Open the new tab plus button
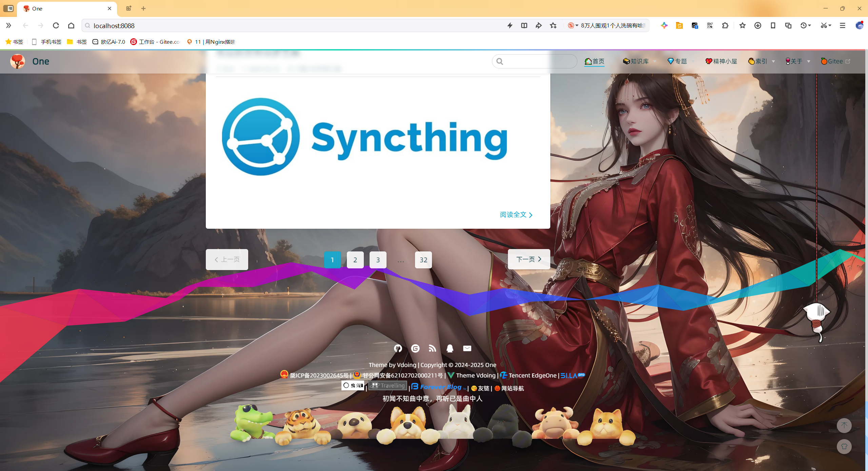The image size is (868, 471). point(143,8)
